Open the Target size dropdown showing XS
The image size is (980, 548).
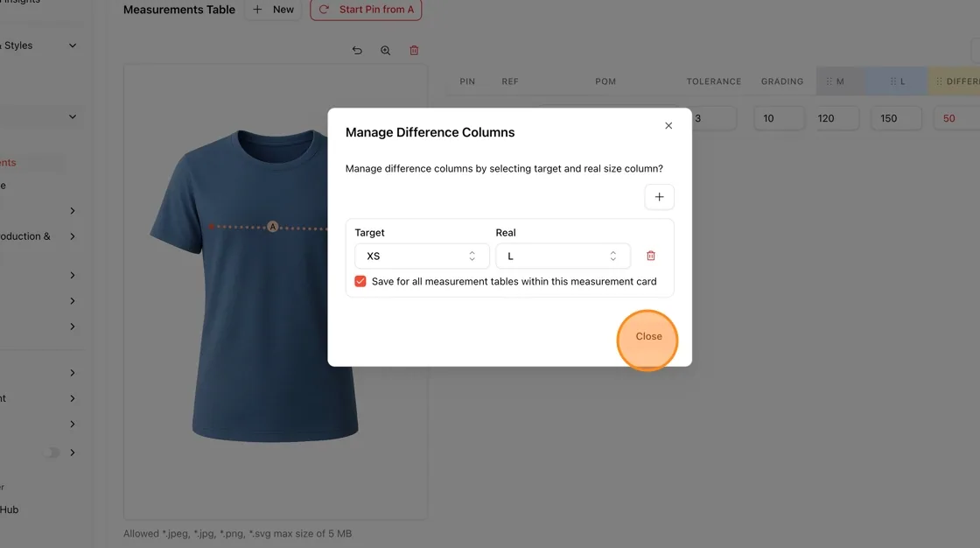click(x=422, y=256)
